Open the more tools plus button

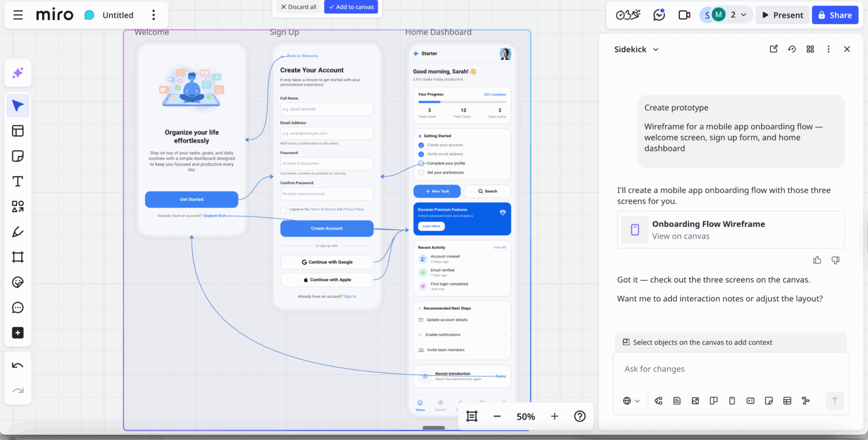(x=18, y=333)
